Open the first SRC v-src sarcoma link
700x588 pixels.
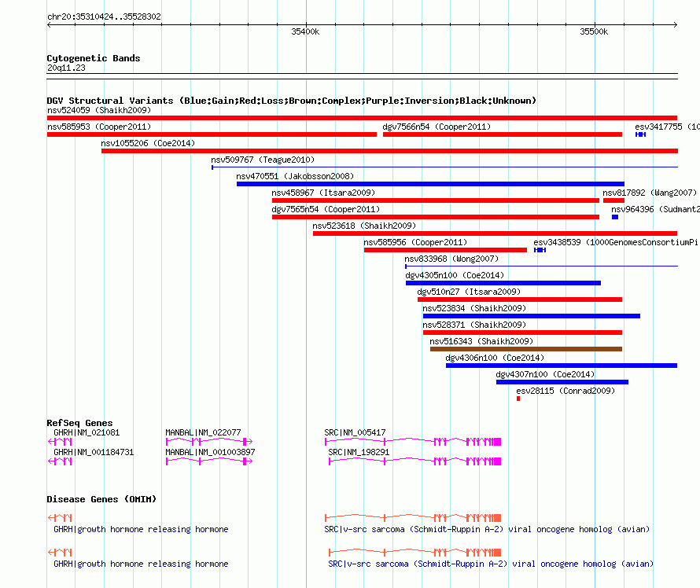(487, 529)
